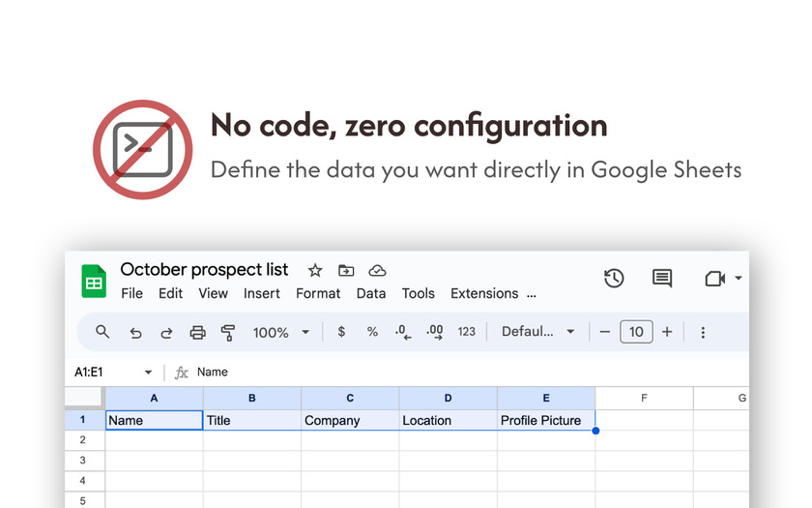Star the October prospect list document
The image size is (812, 508).
[x=315, y=270]
